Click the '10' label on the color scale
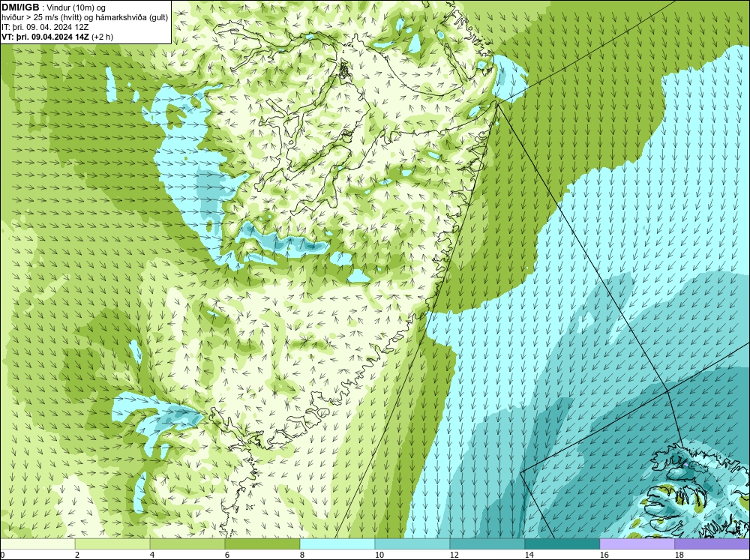Viewport: 750px width, 560px height. coord(379,555)
